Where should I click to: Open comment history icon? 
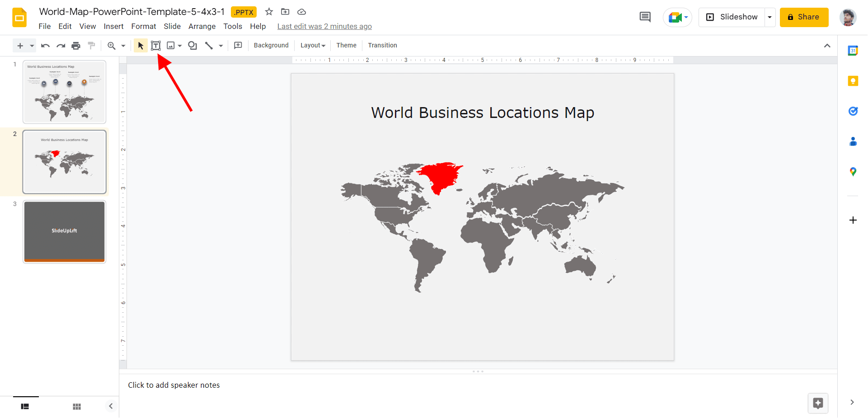click(x=645, y=17)
